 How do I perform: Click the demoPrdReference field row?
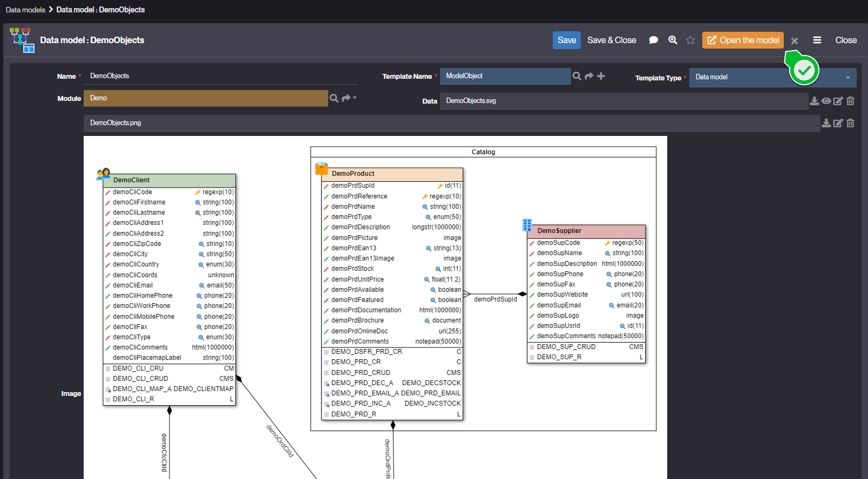392,196
